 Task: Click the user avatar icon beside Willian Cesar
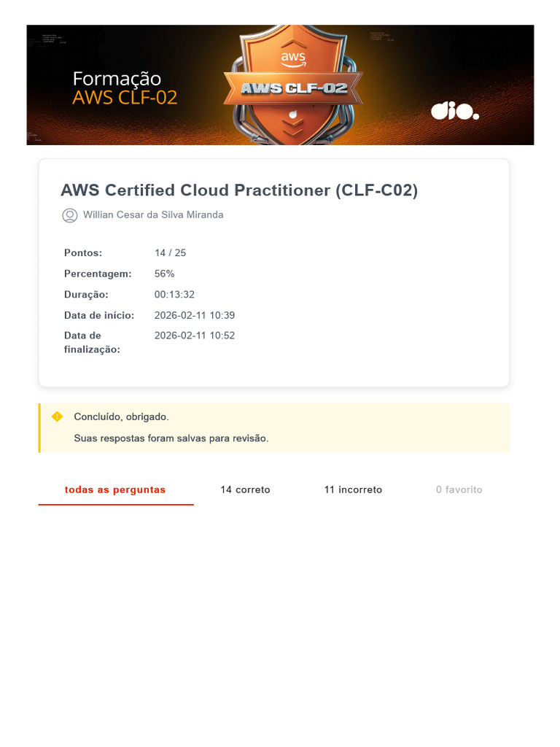(x=69, y=215)
